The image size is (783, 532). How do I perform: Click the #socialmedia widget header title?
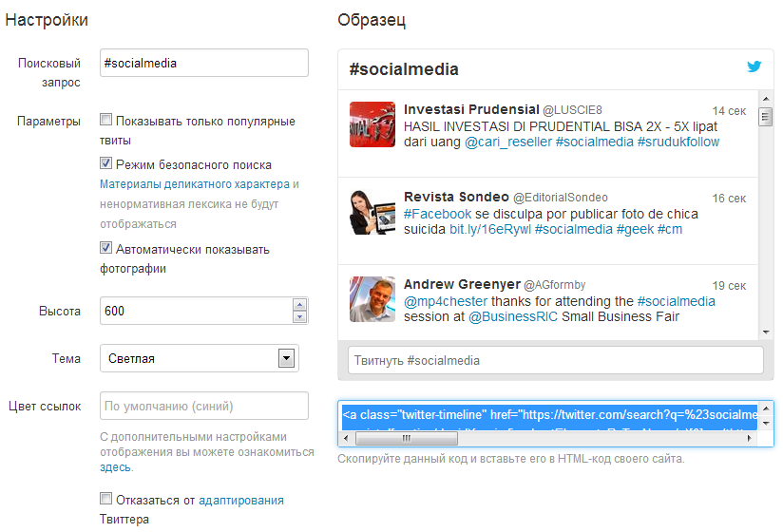404,68
